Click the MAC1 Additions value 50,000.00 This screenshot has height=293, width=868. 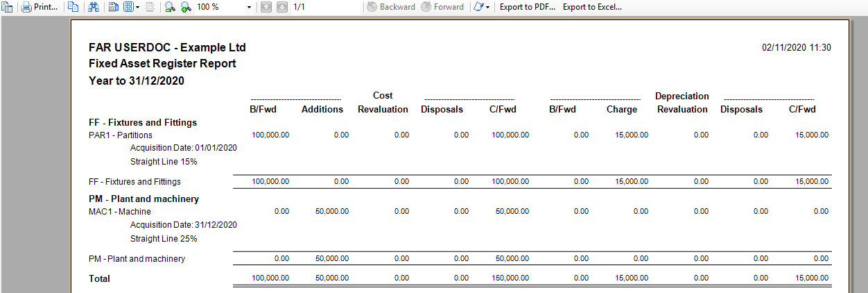coord(332,211)
